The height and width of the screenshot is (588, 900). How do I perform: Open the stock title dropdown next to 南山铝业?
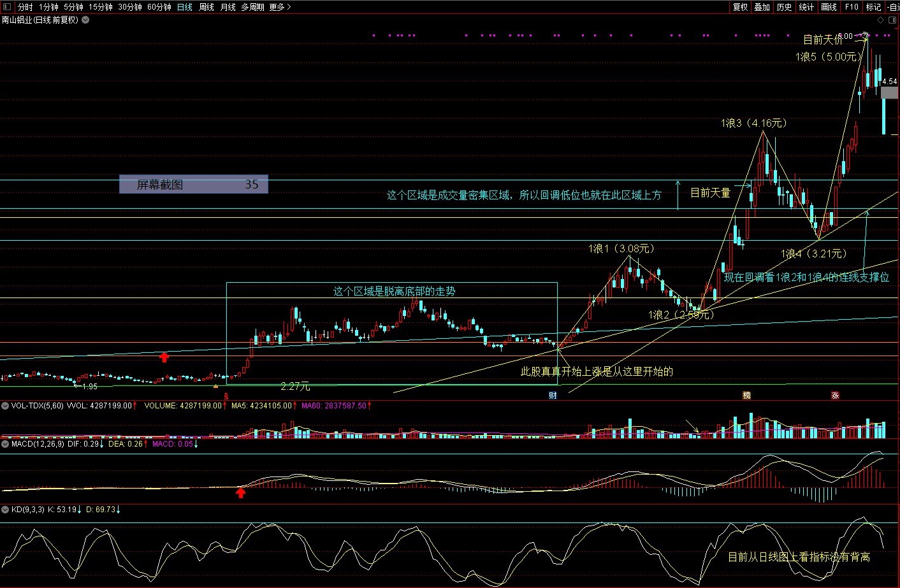(x=85, y=20)
